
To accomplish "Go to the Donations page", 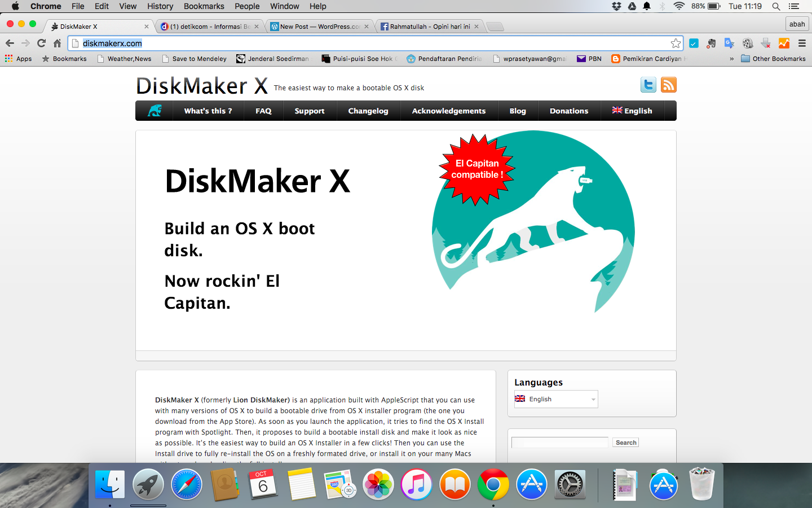I will (569, 111).
